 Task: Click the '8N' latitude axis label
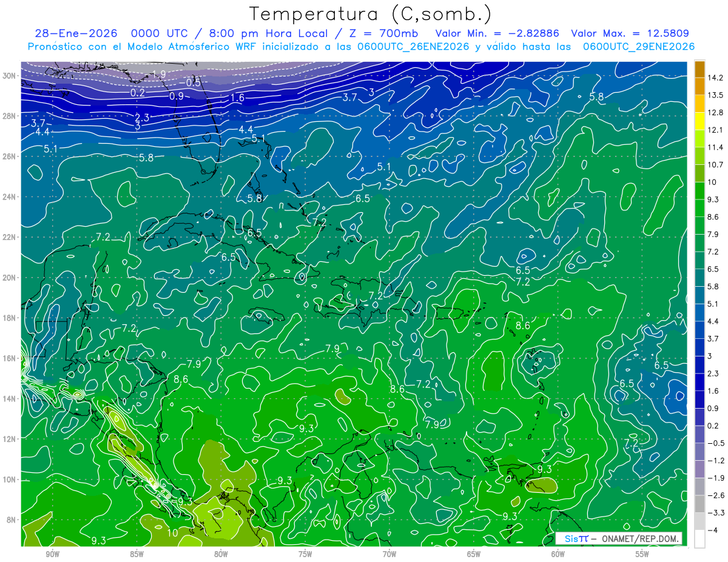click(x=12, y=520)
